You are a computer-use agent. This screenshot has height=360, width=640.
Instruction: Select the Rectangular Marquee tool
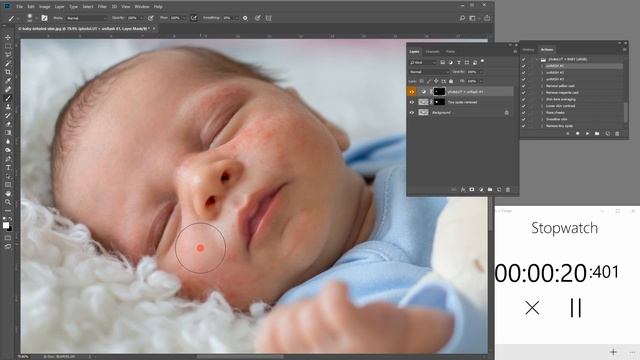coord(8,46)
